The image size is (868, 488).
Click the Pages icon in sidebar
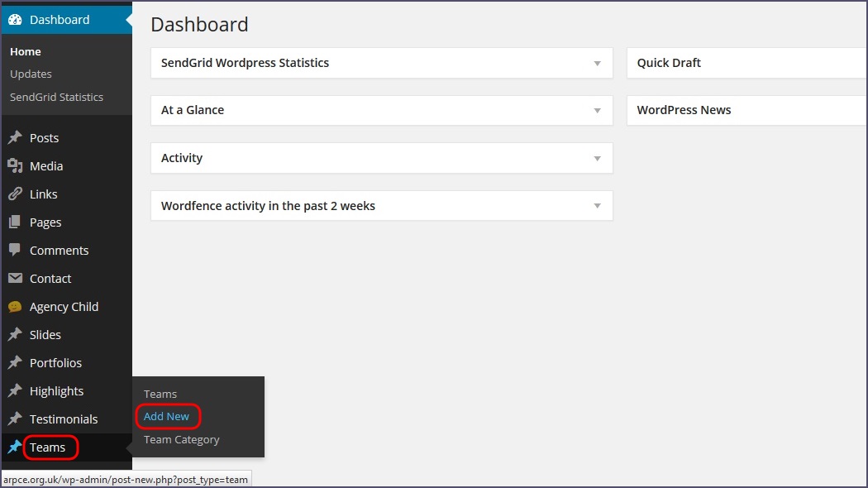click(x=15, y=222)
